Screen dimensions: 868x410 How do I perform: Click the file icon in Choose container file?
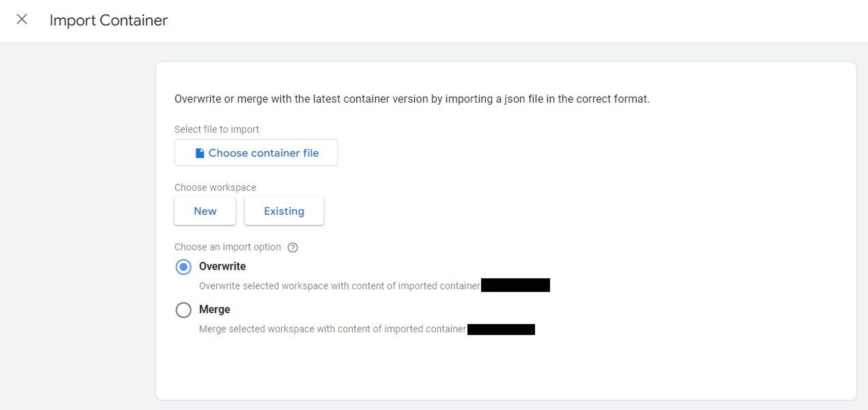click(x=200, y=153)
